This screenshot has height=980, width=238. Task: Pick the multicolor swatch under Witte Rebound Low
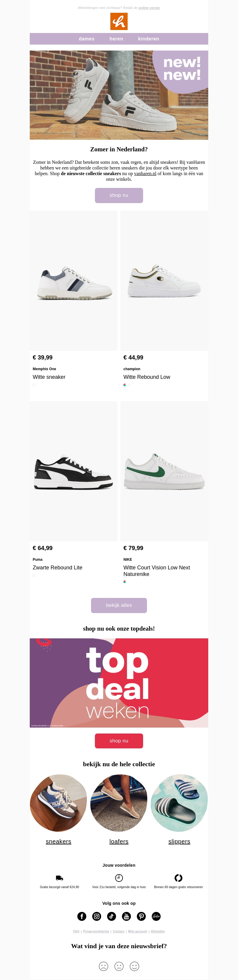click(125, 385)
